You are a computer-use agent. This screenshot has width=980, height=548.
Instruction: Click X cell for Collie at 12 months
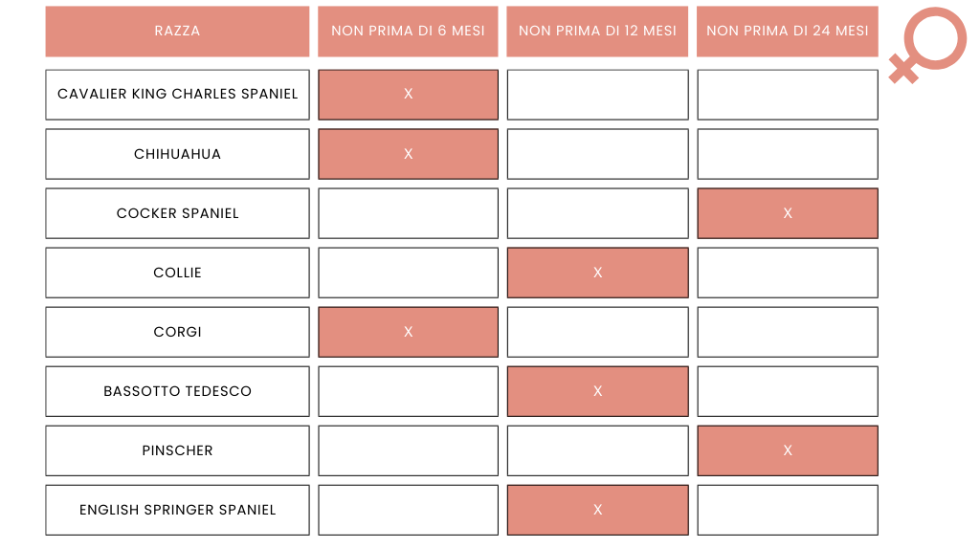pyautogui.click(x=597, y=272)
